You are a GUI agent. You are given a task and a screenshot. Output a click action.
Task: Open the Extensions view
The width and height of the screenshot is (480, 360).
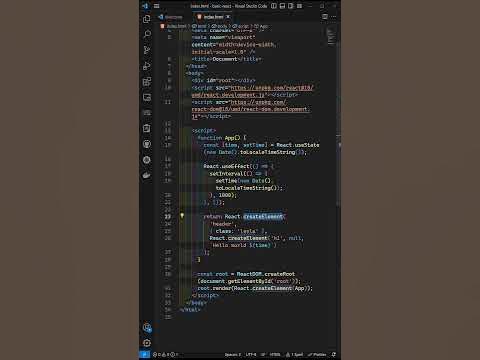[x=147, y=81]
